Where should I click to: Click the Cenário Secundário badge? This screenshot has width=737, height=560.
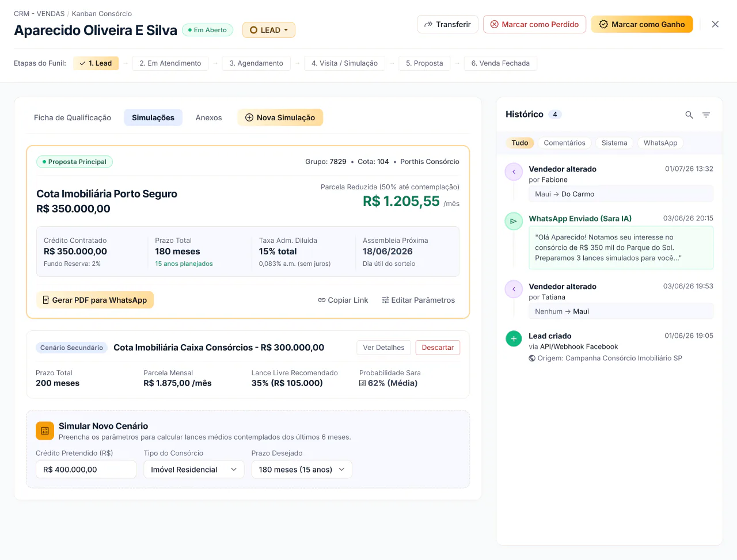pyautogui.click(x=71, y=348)
